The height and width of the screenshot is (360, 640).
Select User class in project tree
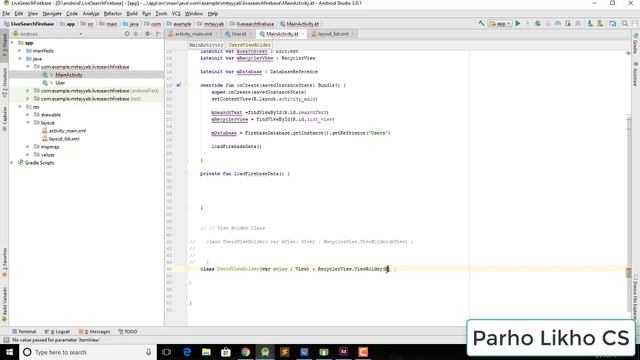[60, 83]
